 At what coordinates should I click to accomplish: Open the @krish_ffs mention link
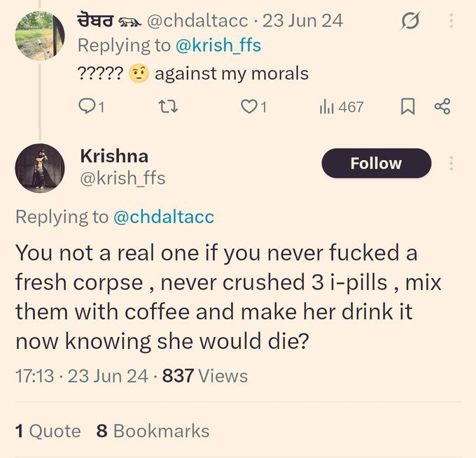point(218,45)
